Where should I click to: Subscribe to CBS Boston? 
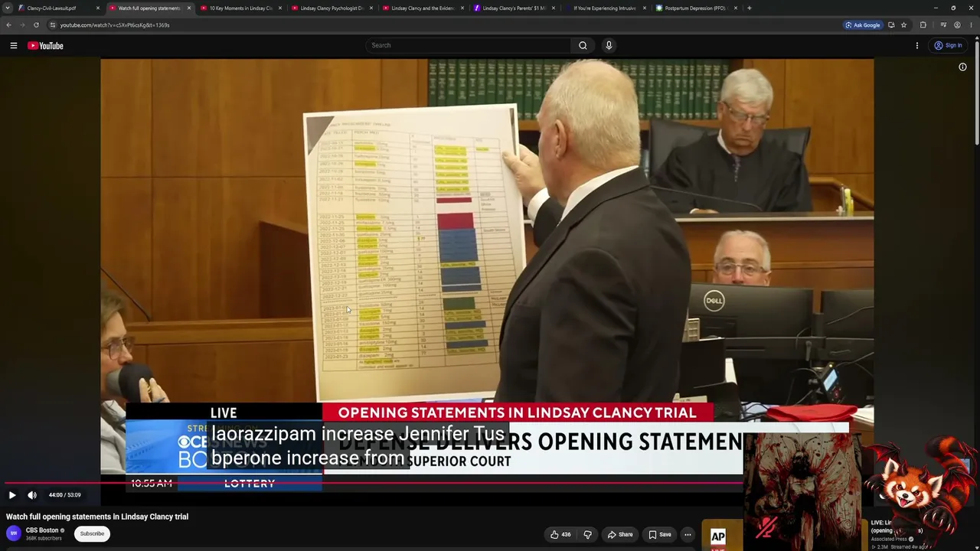click(x=92, y=533)
